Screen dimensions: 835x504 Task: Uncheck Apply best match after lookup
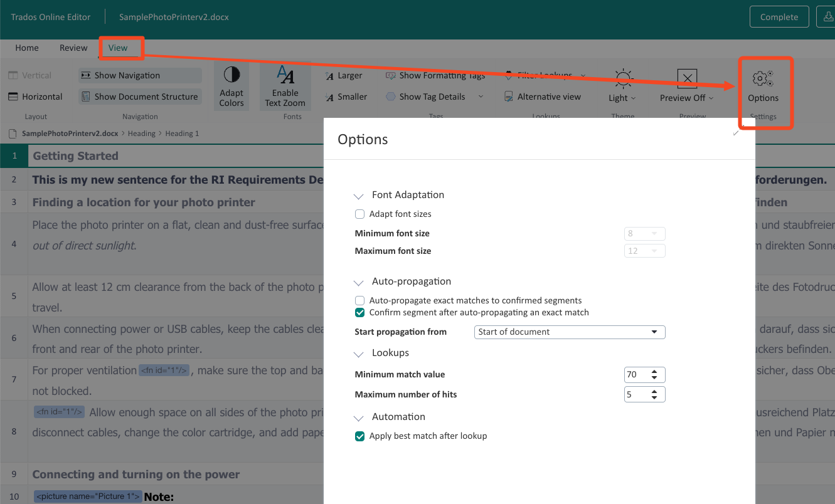359,436
